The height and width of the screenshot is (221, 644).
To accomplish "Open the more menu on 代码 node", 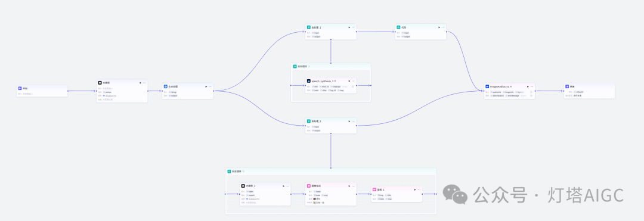I will [442, 27].
